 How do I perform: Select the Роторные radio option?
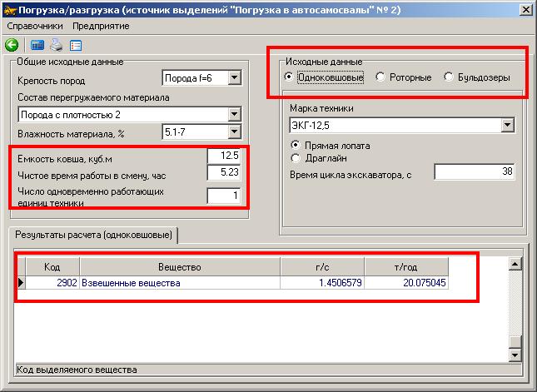(380, 77)
